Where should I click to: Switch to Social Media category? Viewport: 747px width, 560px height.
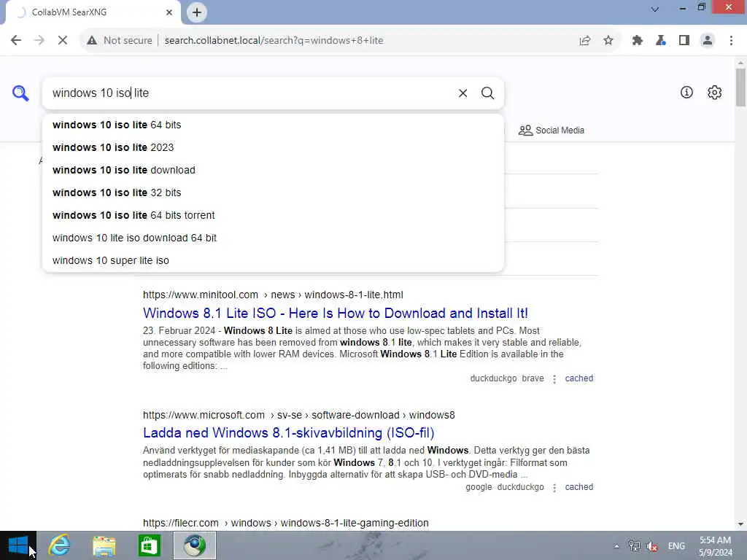point(551,131)
